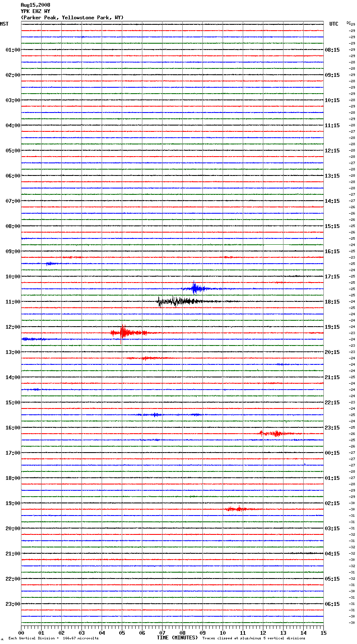Click the '17:15' UTC time label
Image resolution: width=357 pixels, height=644 pixels.
tap(332, 277)
